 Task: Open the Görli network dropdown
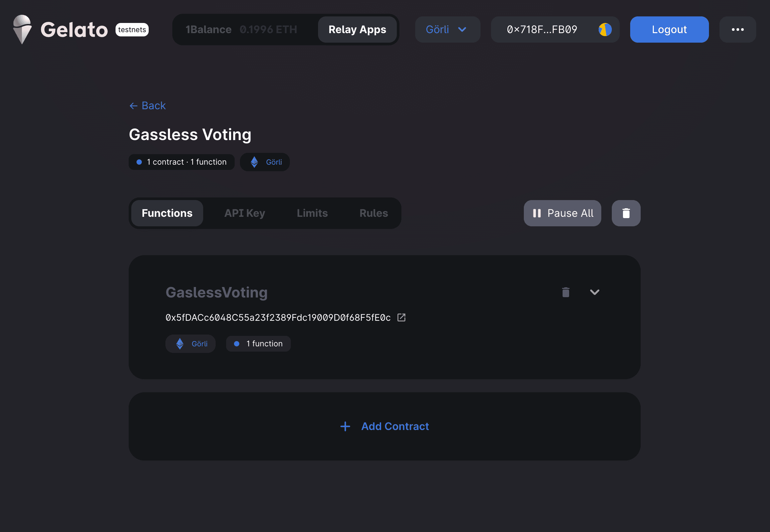point(448,30)
